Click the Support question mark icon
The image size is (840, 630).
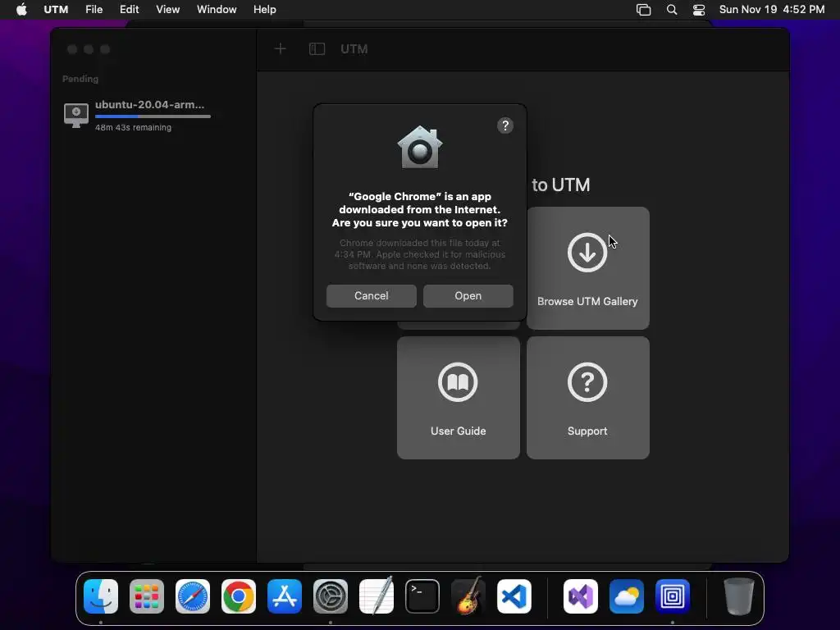587,382
